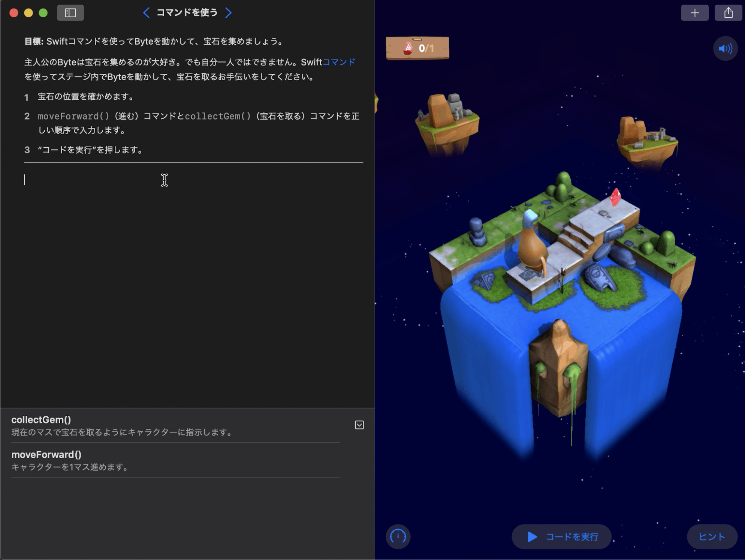Run code with コードを実行 button

[561, 536]
